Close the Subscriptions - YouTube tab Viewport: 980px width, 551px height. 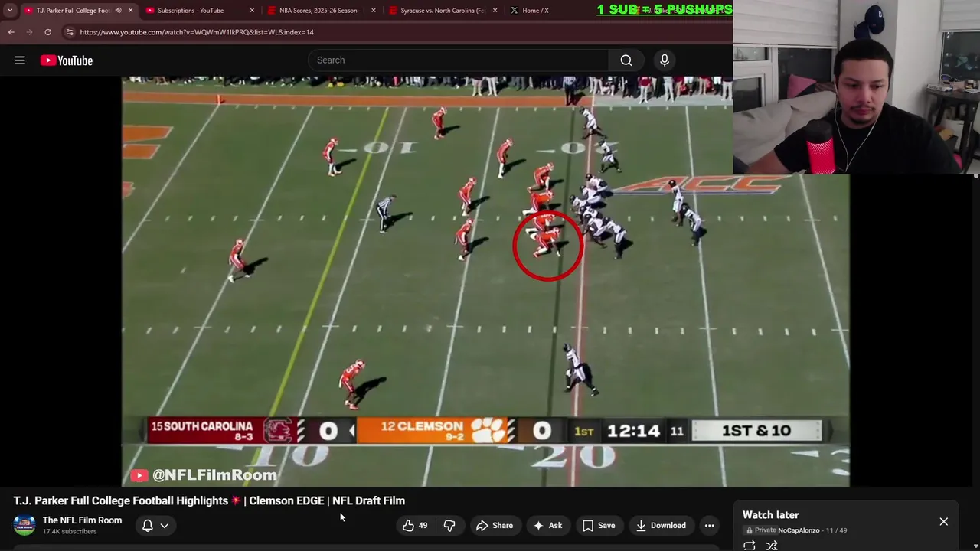(x=252, y=11)
